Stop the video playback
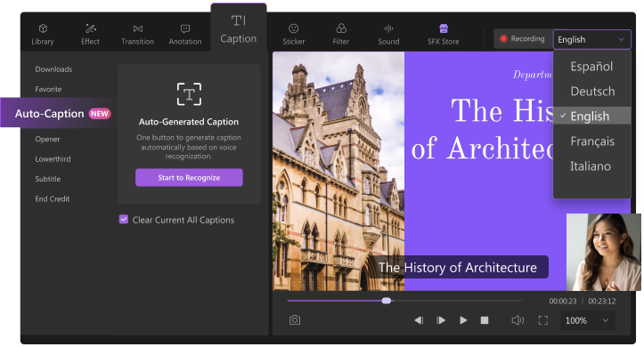Screen dimensions: 644x347 (x=485, y=320)
